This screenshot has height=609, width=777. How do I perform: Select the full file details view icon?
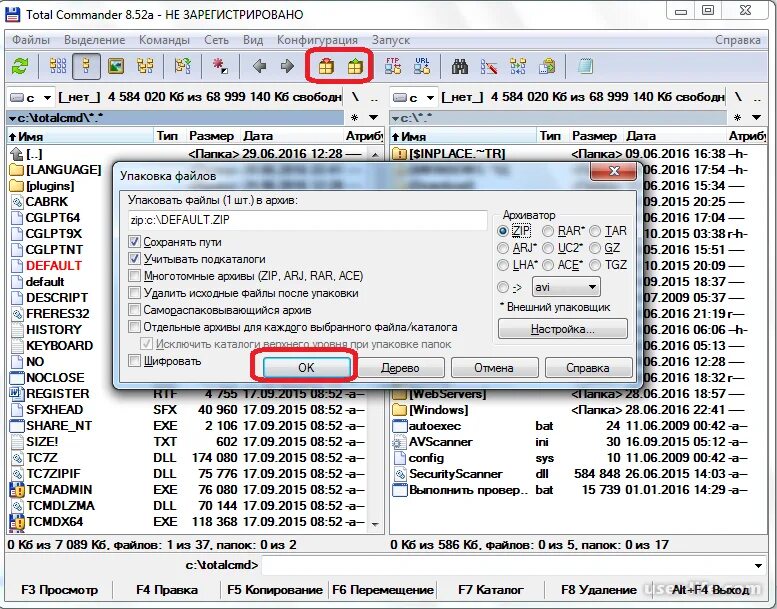pos(86,66)
